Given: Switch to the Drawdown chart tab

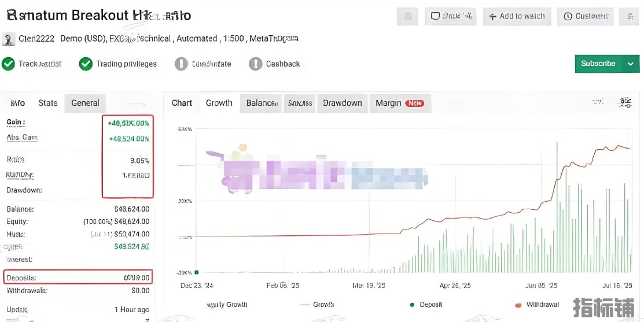Looking at the screenshot, I should (x=342, y=103).
